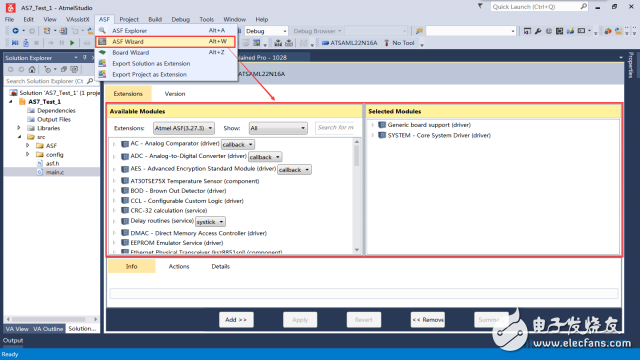This screenshot has height=360, width=640.
Task: Open the Build menu
Action: (x=155, y=19)
